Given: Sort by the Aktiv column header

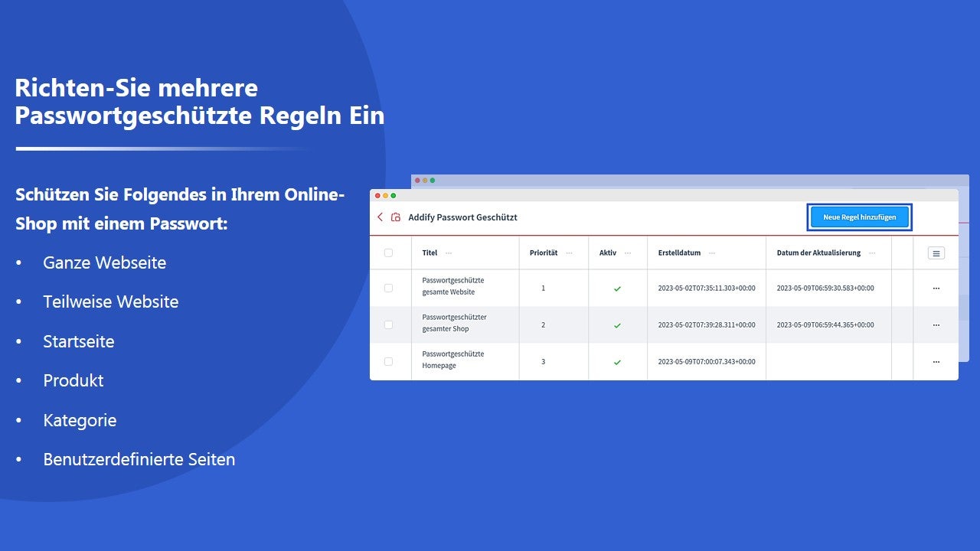Looking at the screenshot, I should click(608, 253).
